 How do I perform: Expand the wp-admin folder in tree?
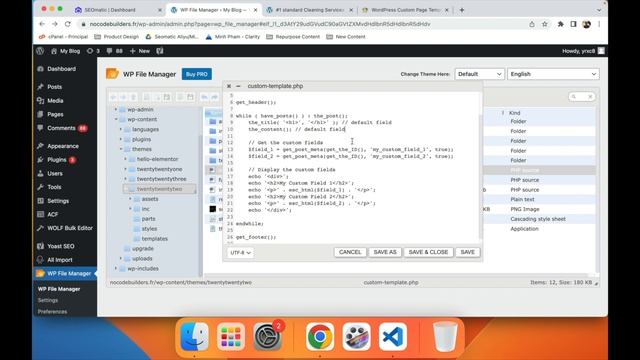tap(116, 109)
